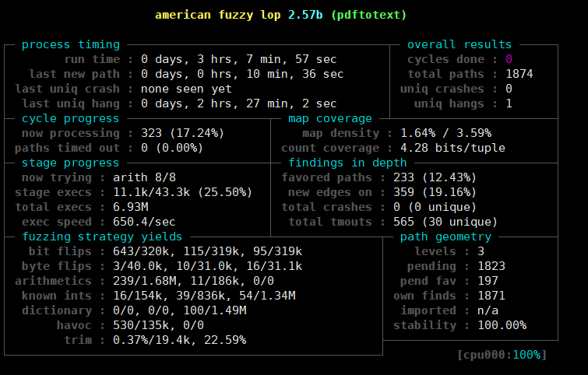
Task: Click total paths value 1874
Action: (x=519, y=74)
